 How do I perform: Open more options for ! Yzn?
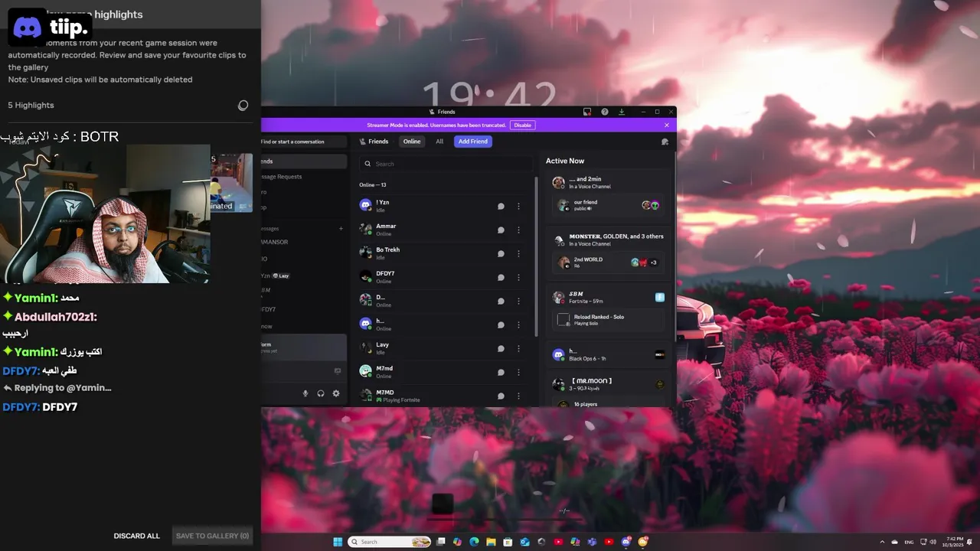tap(518, 206)
